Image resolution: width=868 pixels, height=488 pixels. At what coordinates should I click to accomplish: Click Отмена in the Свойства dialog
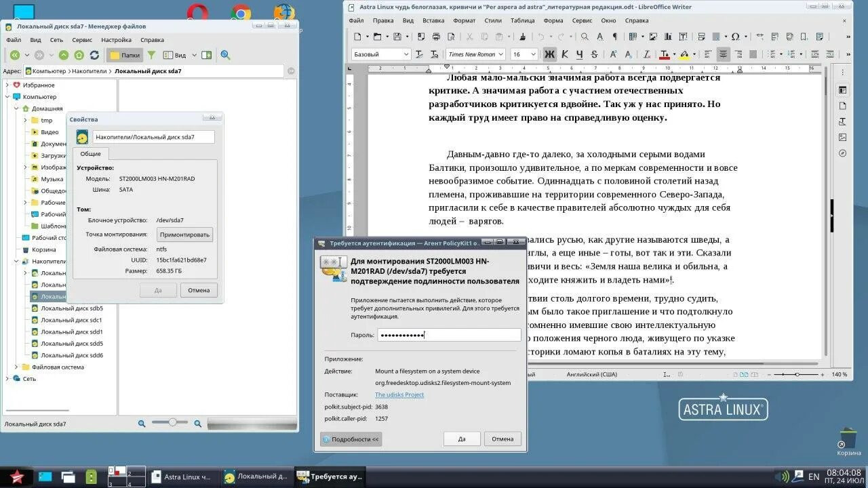point(199,290)
